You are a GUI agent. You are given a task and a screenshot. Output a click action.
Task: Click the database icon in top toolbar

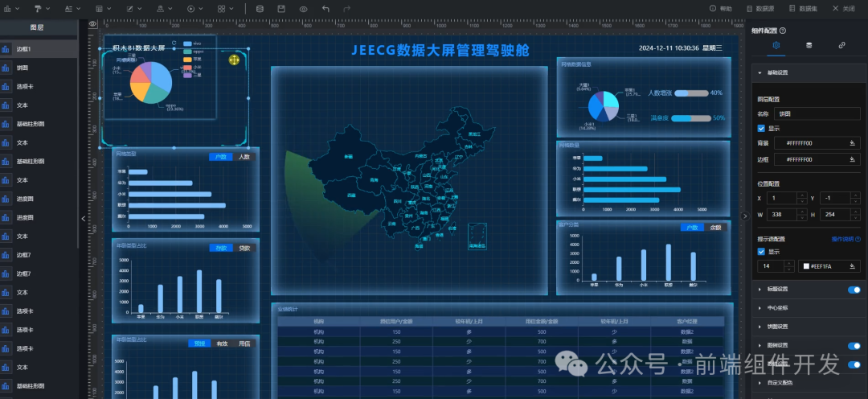[x=260, y=9]
